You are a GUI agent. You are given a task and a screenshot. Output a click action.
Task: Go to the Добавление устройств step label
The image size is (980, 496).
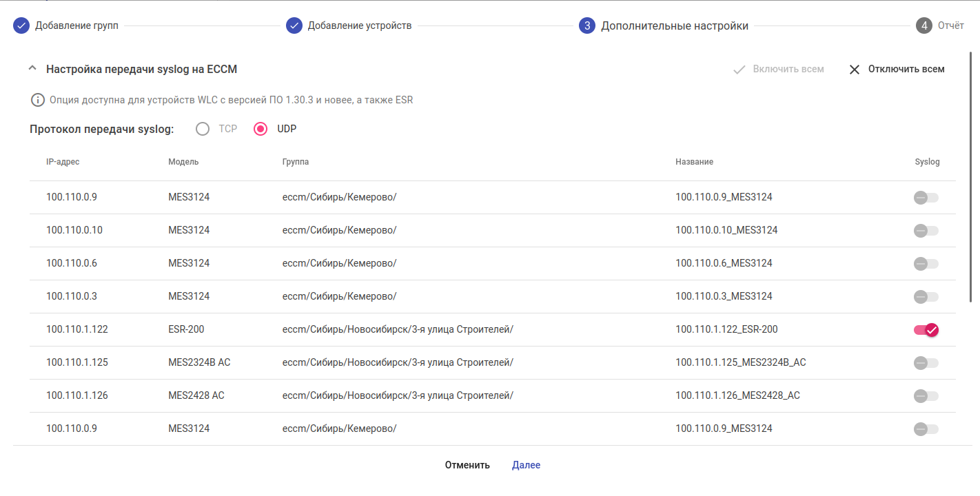359,26
